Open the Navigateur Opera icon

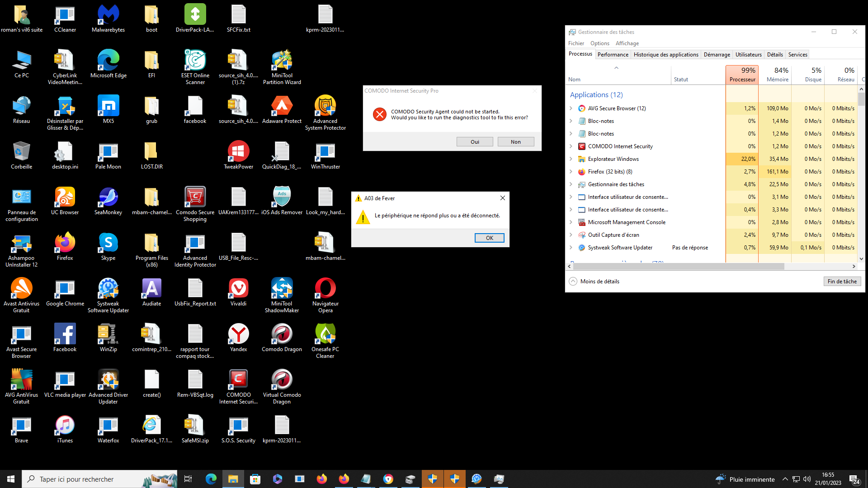(x=325, y=296)
